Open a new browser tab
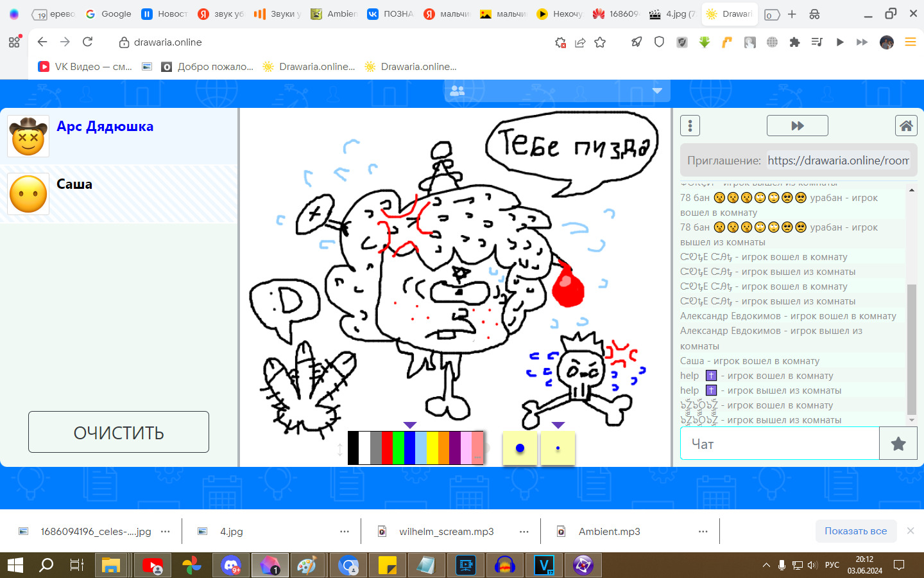 (x=792, y=14)
